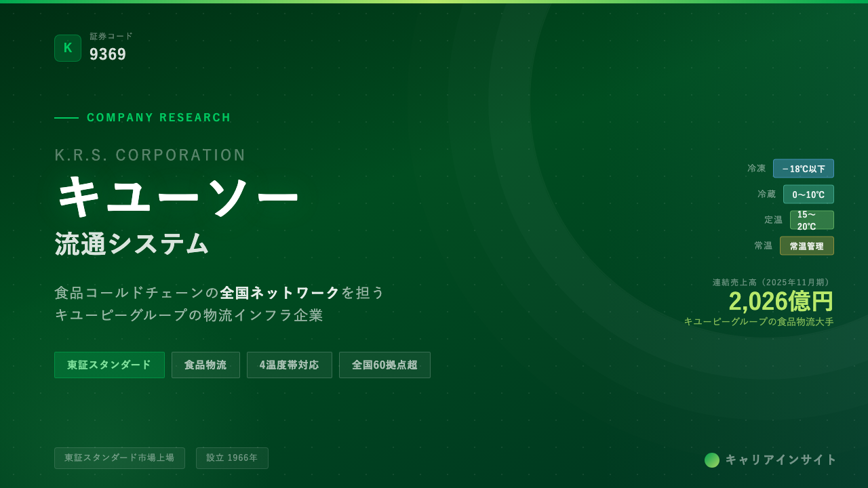Click the キャリアインサイト brand text

click(x=781, y=460)
